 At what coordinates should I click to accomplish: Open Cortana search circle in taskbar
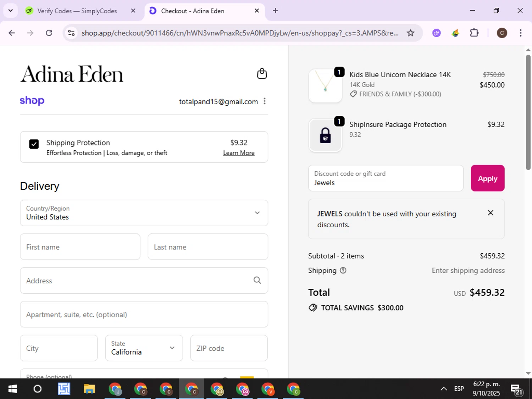click(x=37, y=389)
